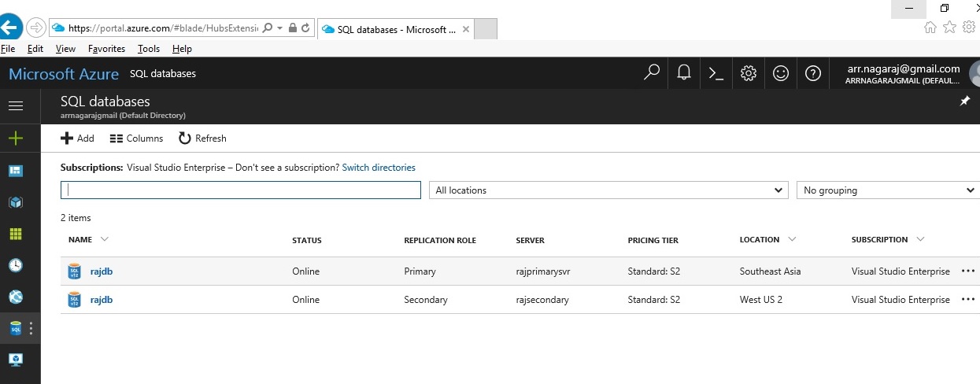Open Dashboard icon in sidebar
The width and height of the screenshot is (980, 384).
16,171
